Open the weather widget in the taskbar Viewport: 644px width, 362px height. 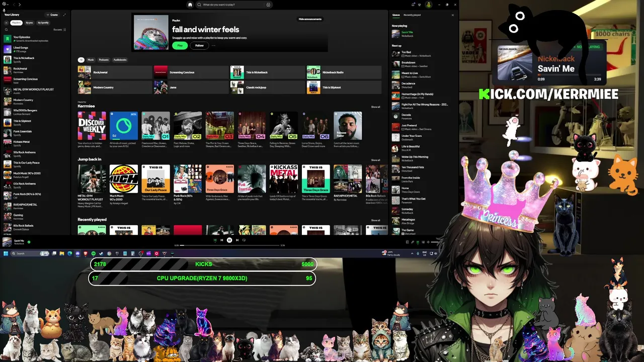[x=390, y=253]
